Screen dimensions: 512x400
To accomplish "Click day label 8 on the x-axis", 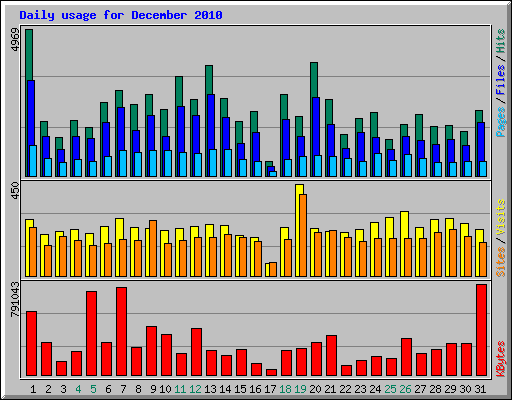I will click(138, 389).
